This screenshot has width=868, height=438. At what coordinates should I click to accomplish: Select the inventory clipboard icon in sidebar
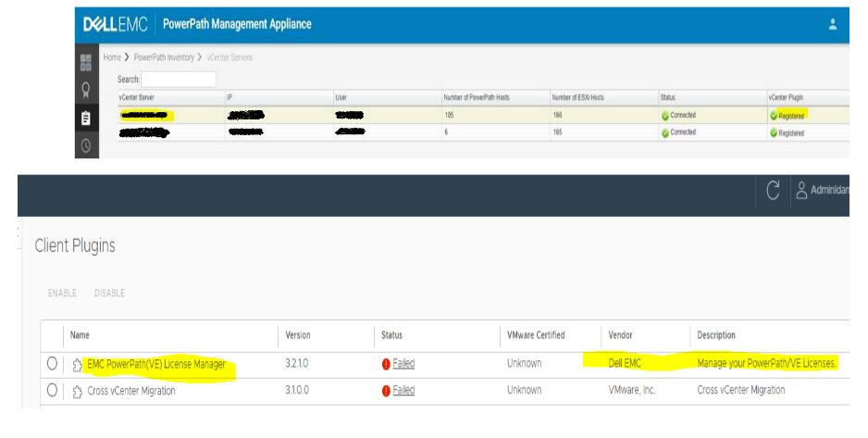click(86, 118)
